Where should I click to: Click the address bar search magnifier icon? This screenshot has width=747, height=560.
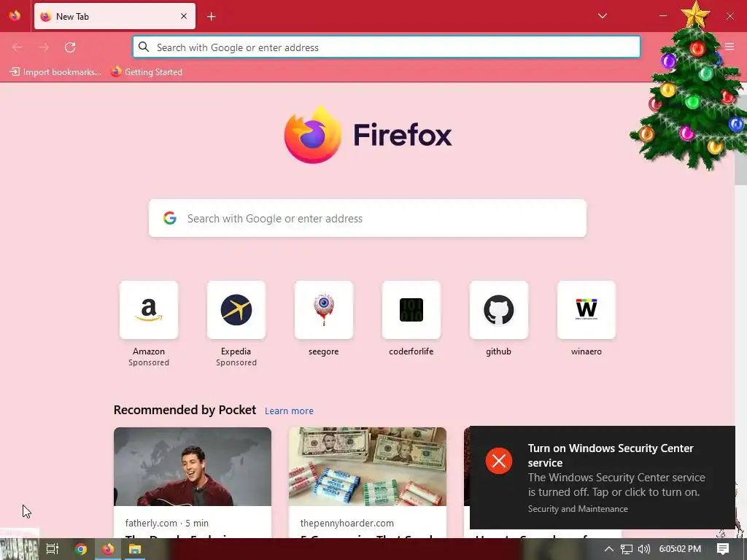(144, 47)
